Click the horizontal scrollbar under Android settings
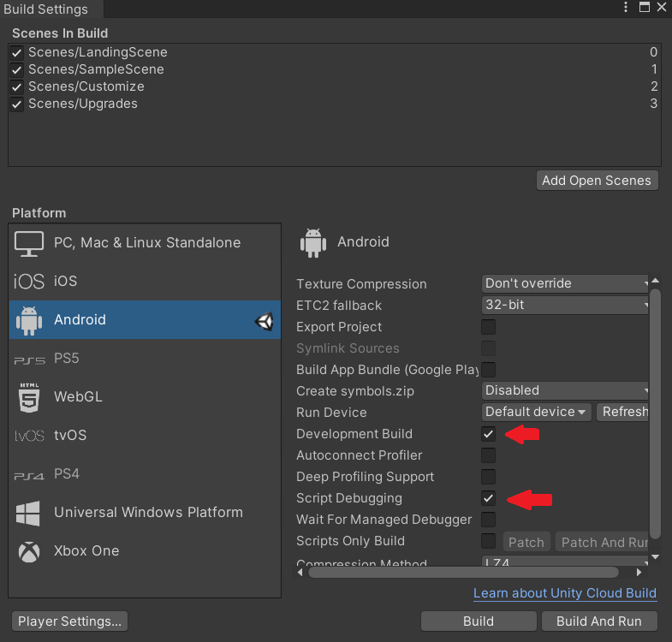The width and height of the screenshot is (672, 642). tap(463, 572)
